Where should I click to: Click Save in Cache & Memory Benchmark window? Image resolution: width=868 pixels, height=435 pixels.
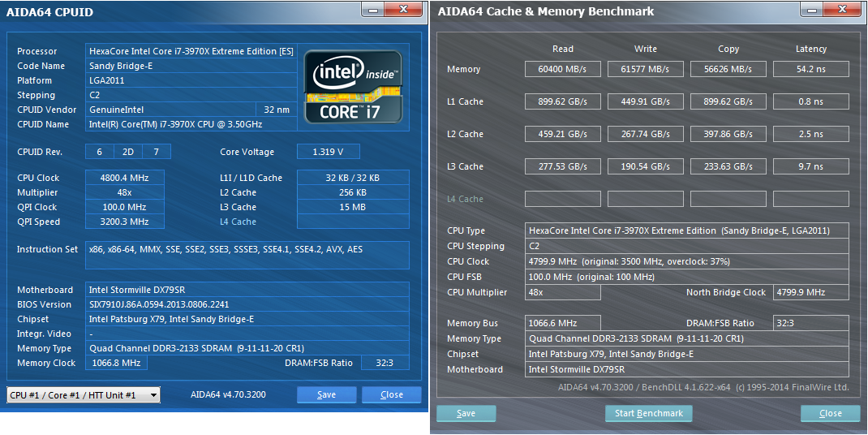coord(466,413)
